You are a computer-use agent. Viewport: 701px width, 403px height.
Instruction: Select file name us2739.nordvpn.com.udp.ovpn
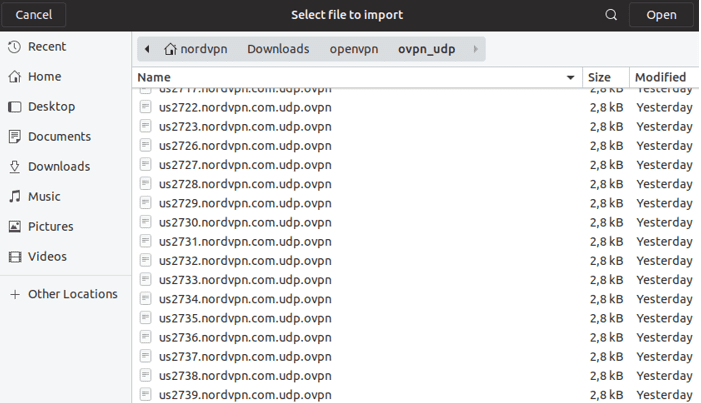coord(245,395)
